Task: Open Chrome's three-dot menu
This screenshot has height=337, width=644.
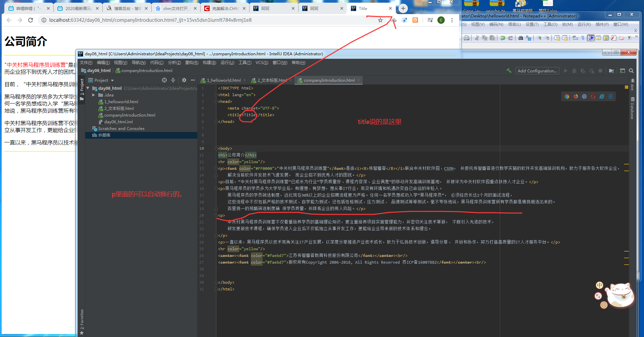Action: pos(452,20)
